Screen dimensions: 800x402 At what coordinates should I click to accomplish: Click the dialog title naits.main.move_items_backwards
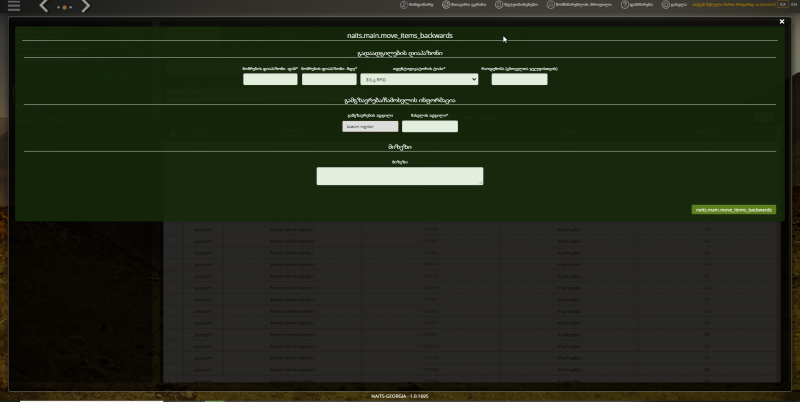400,36
